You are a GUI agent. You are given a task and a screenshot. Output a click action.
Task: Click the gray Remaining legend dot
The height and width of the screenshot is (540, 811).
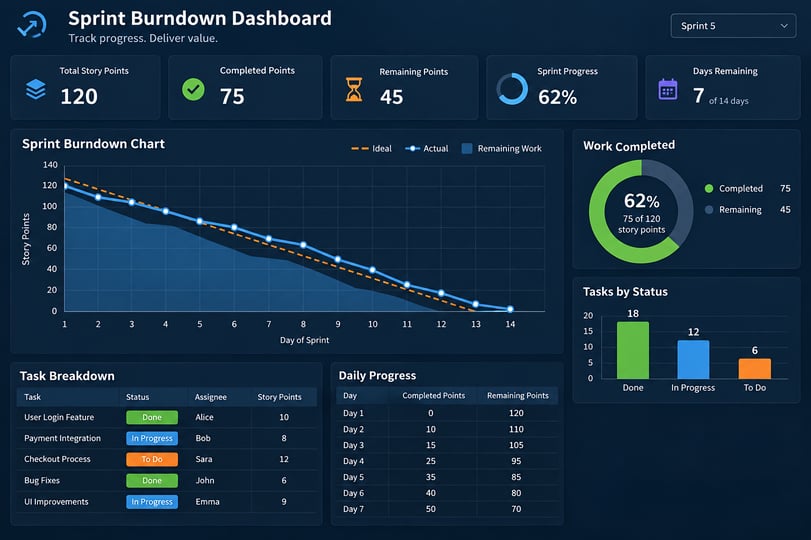tap(709, 209)
